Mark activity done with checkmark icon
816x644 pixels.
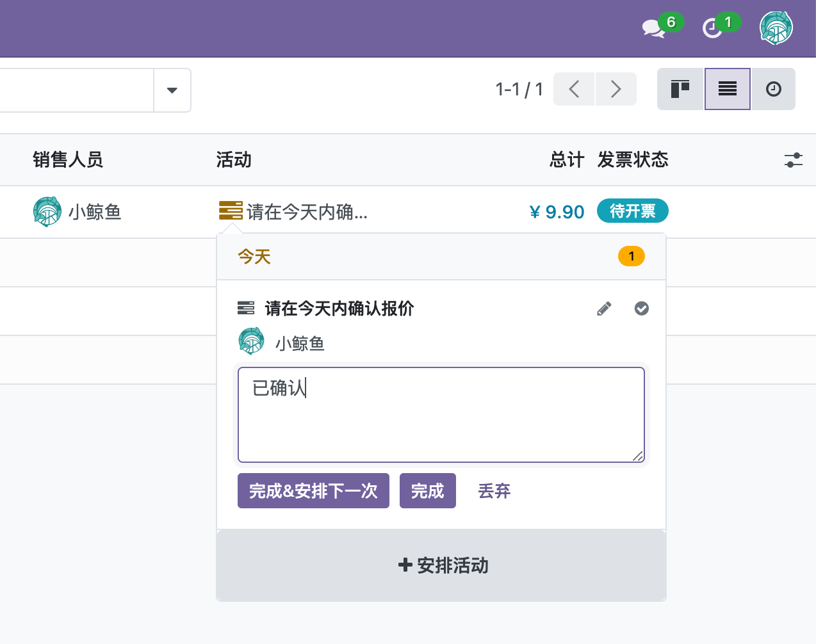coord(641,309)
